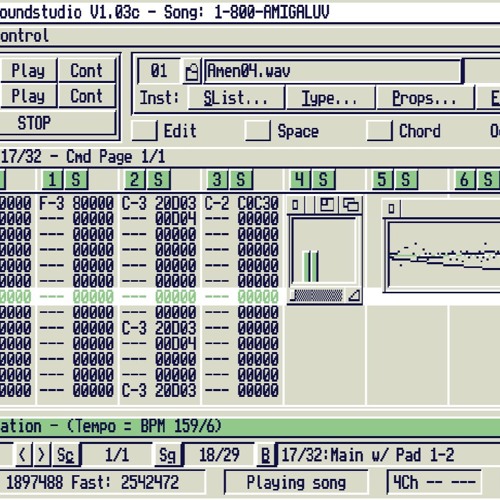This screenshot has width=500, height=500.
Task: Solo track 3 with S button
Action: [x=241, y=180]
